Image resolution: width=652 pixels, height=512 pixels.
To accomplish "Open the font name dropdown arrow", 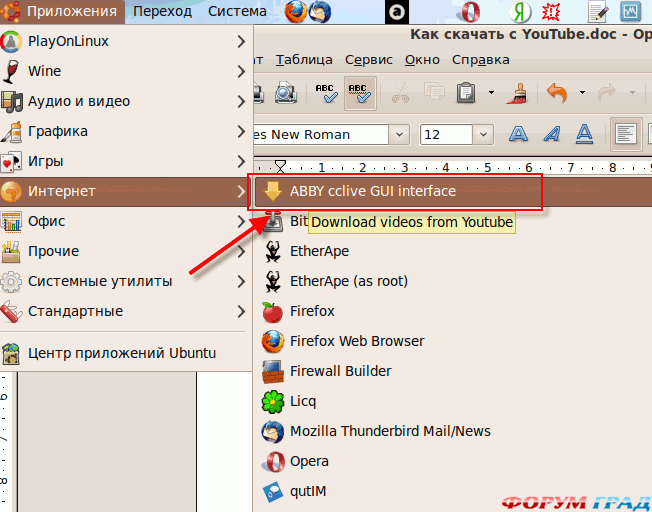I will click(x=399, y=134).
